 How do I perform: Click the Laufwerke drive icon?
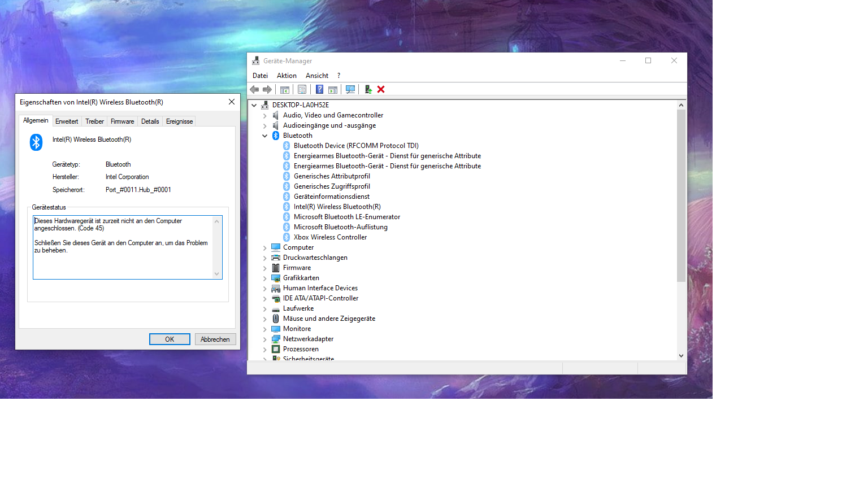276,309
